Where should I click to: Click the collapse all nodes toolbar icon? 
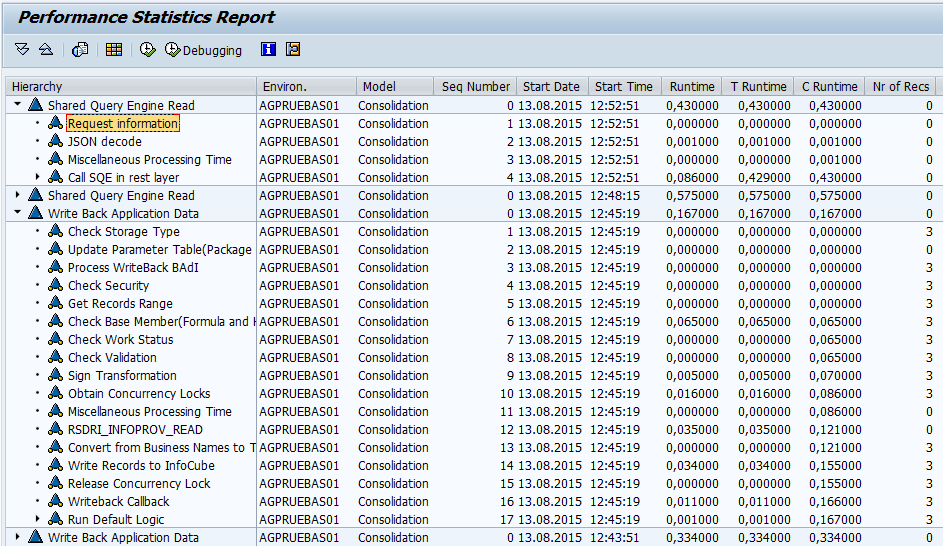45,49
